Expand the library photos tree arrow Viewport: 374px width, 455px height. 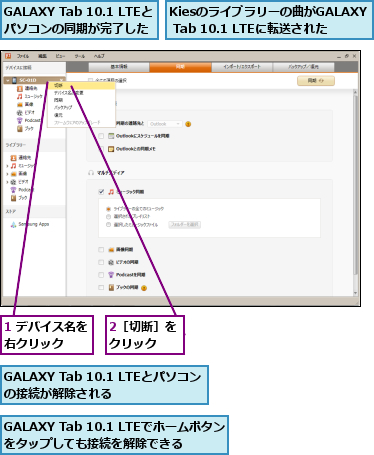click(x=7, y=174)
